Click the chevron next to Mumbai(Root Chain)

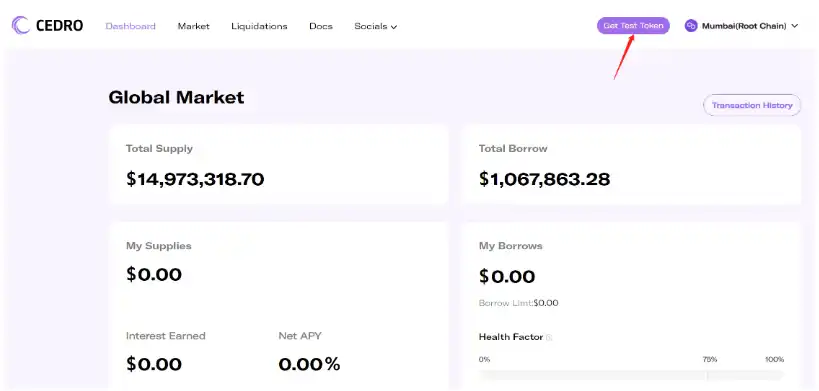[x=795, y=26]
